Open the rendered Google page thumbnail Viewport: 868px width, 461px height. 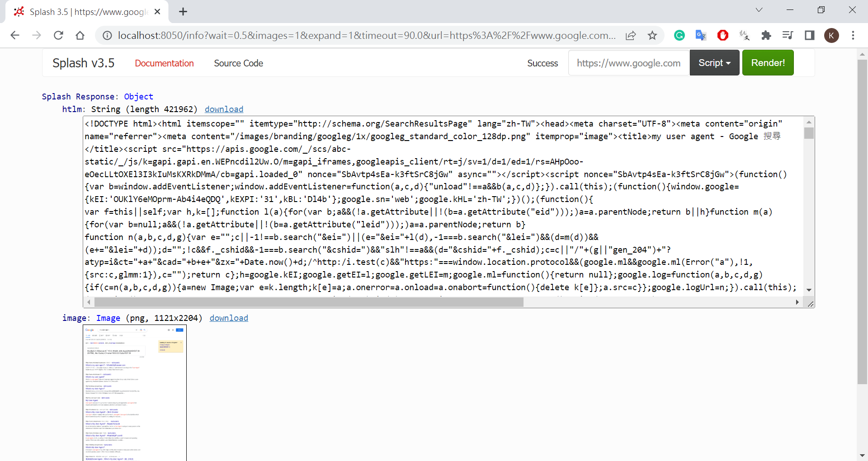click(x=135, y=392)
